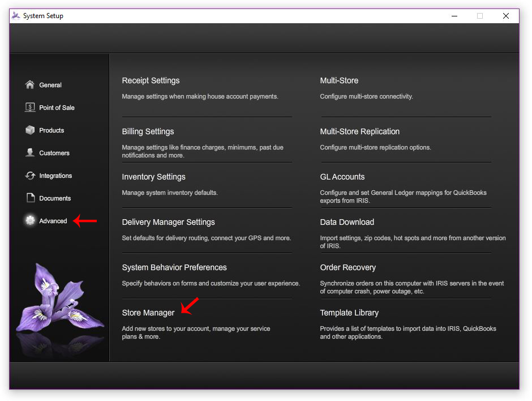This screenshot has height=401, width=532.
Task: Click 'Specify behaviors on forms' description
Action: point(211,284)
